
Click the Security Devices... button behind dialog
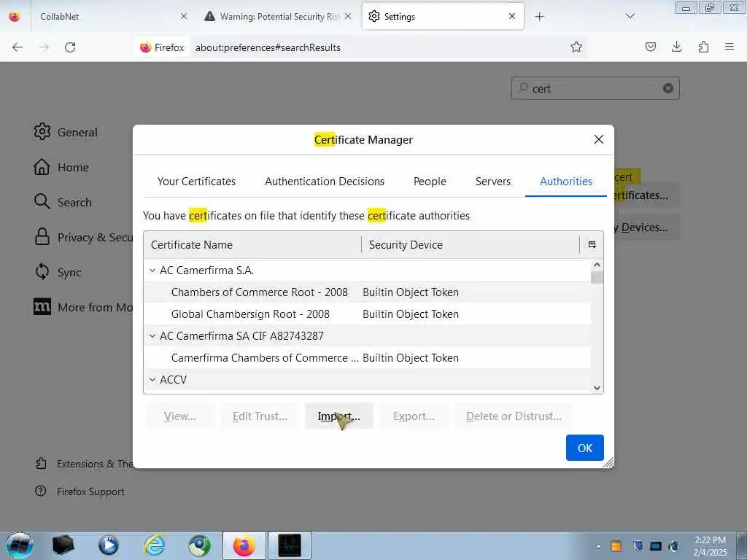[x=646, y=227]
